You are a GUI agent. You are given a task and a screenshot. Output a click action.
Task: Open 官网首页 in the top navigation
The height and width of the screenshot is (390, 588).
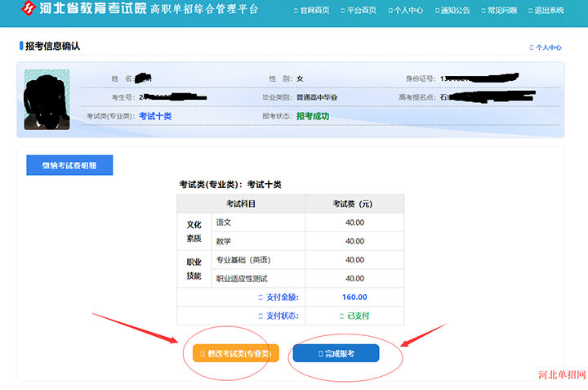[312, 11]
